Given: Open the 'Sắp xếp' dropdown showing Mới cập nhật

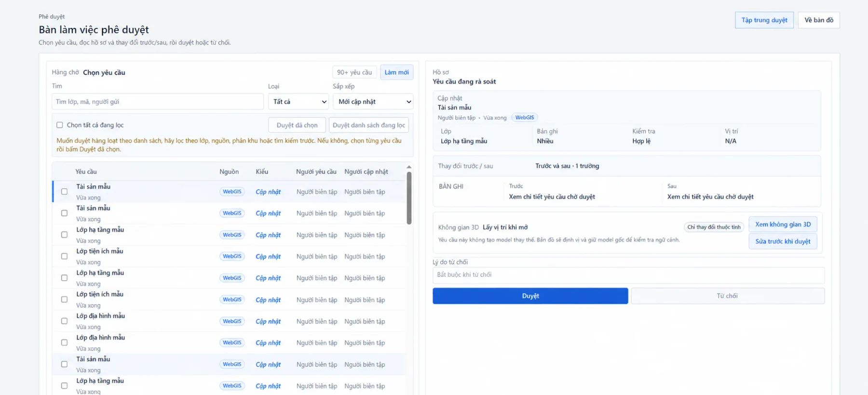Looking at the screenshot, I should (x=373, y=102).
